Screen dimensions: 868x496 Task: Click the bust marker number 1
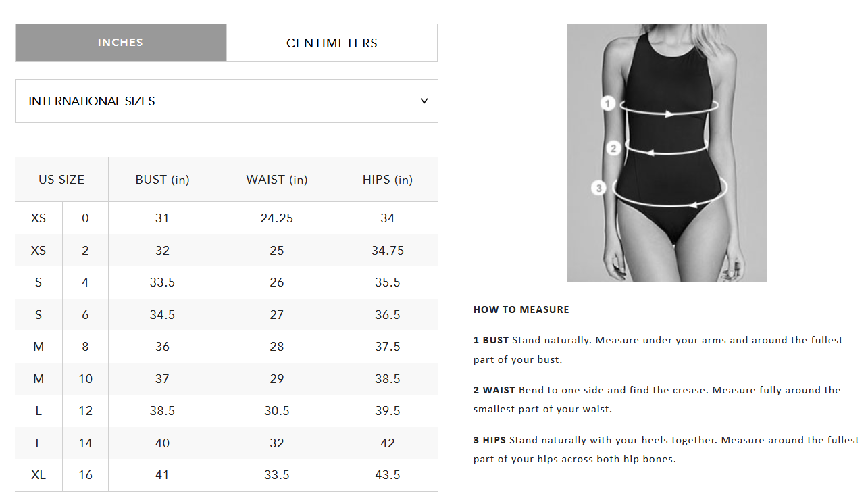608,103
